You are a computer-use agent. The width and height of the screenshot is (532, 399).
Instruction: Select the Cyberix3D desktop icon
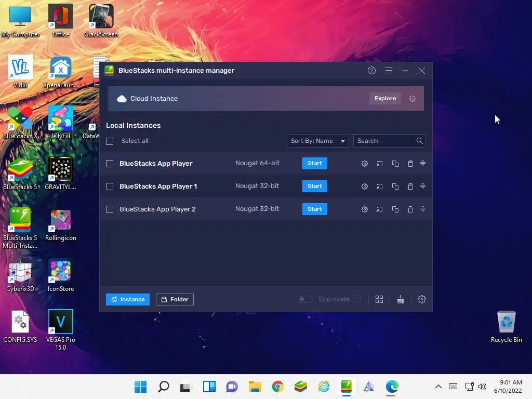point(20,275)
